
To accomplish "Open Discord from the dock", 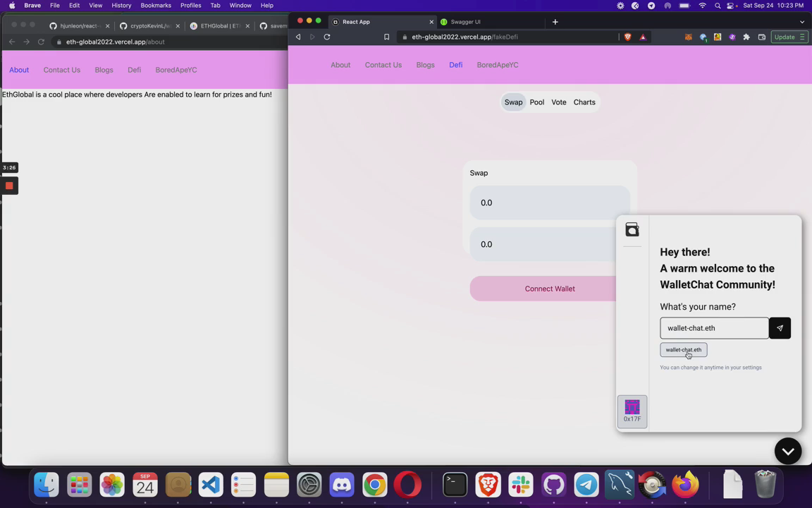I will click(342, 485).
